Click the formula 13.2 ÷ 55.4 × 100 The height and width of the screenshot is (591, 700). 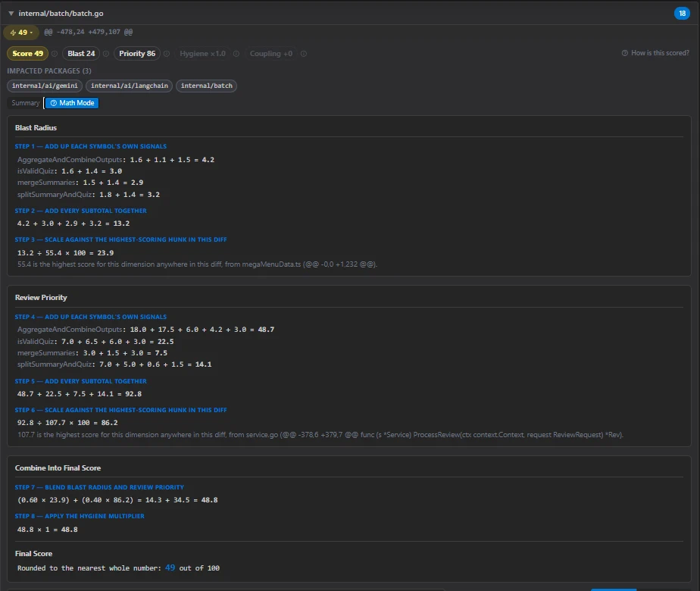[x=65, y=253]
